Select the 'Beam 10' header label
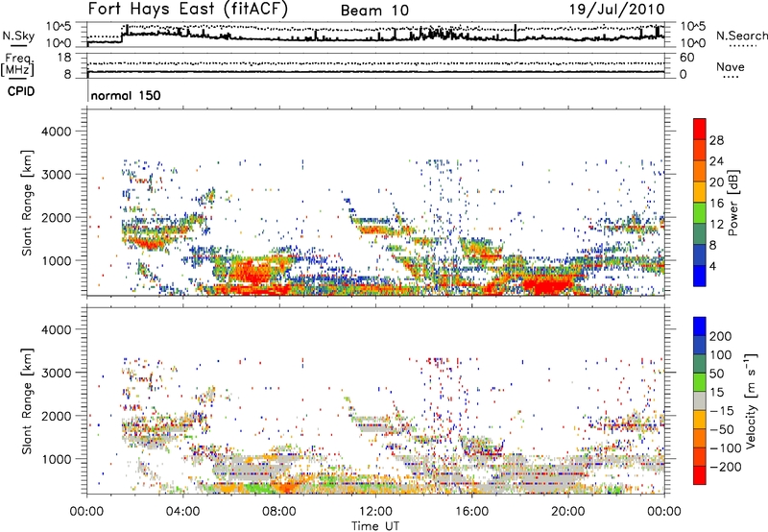This screenshot has height=532, width=768. coord(374,11)
